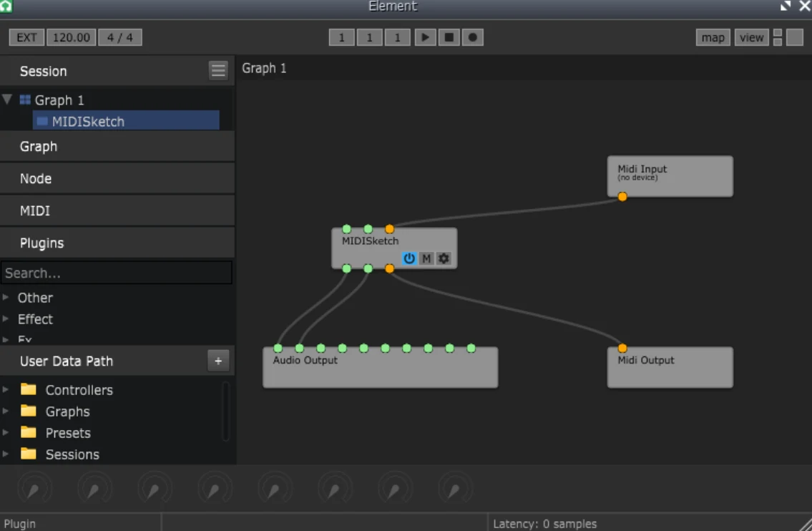Viewport: 812px width, 531px height.
Task: Click Midi Input orange output port
Action: [x=622, y=196]
